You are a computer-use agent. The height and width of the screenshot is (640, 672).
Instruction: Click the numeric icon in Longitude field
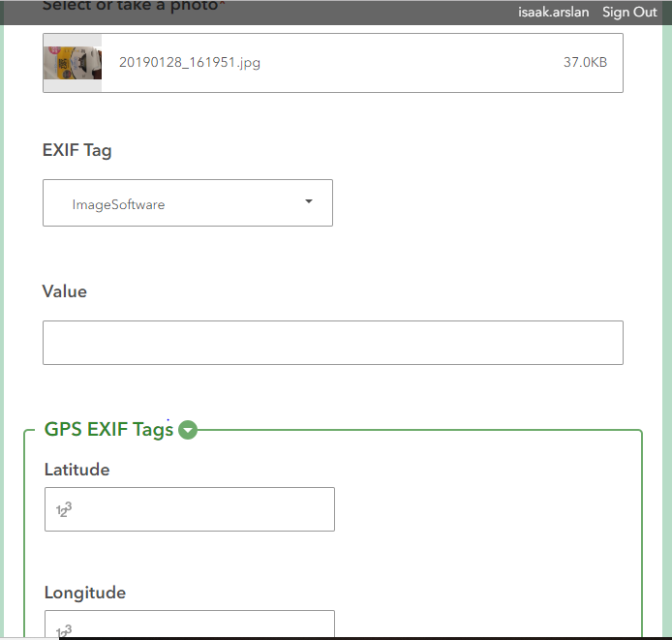pyautogui.click(x=64, y=631)
